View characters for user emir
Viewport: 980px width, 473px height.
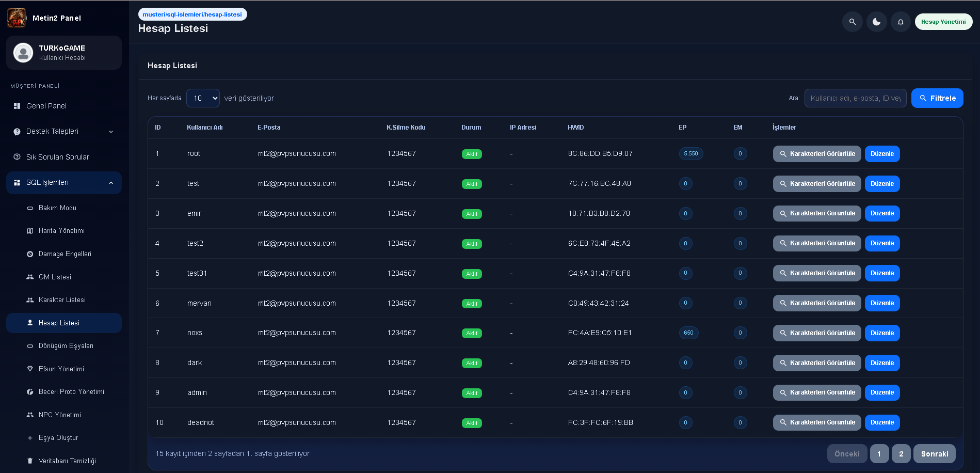tap(817, 213)
